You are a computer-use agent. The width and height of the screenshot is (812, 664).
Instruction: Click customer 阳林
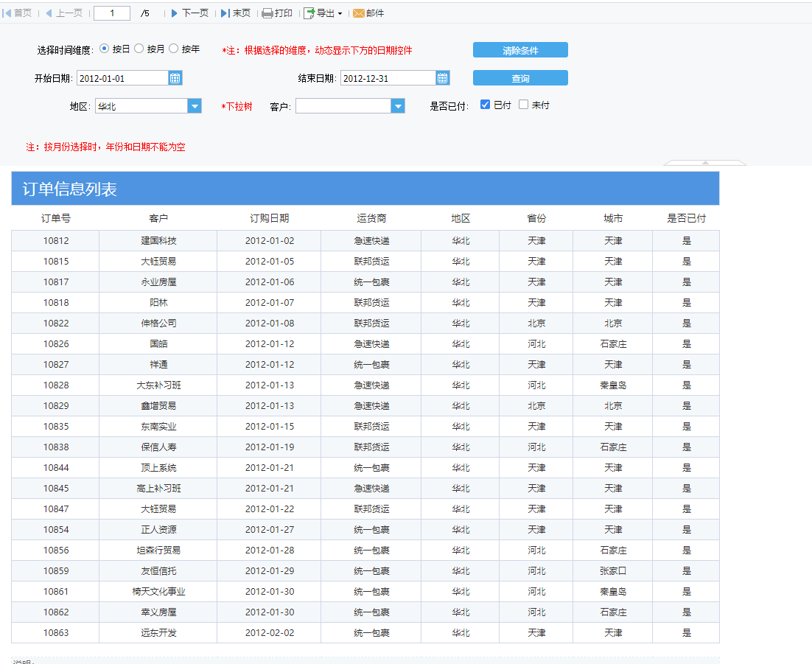click(158, 303)
